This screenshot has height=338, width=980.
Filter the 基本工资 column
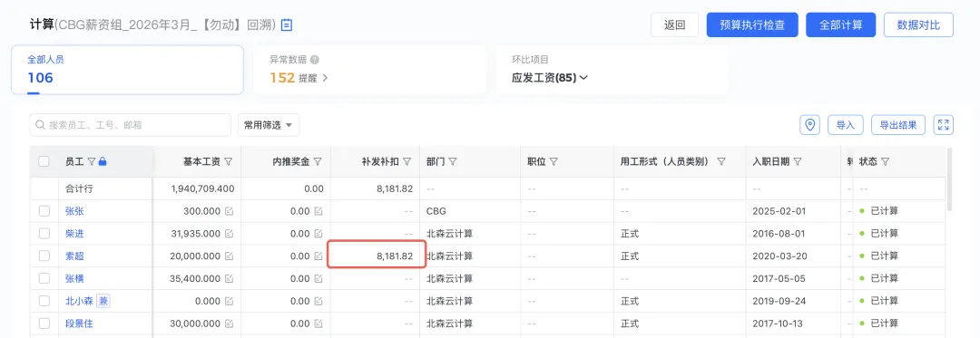click(x=228, y=161)
